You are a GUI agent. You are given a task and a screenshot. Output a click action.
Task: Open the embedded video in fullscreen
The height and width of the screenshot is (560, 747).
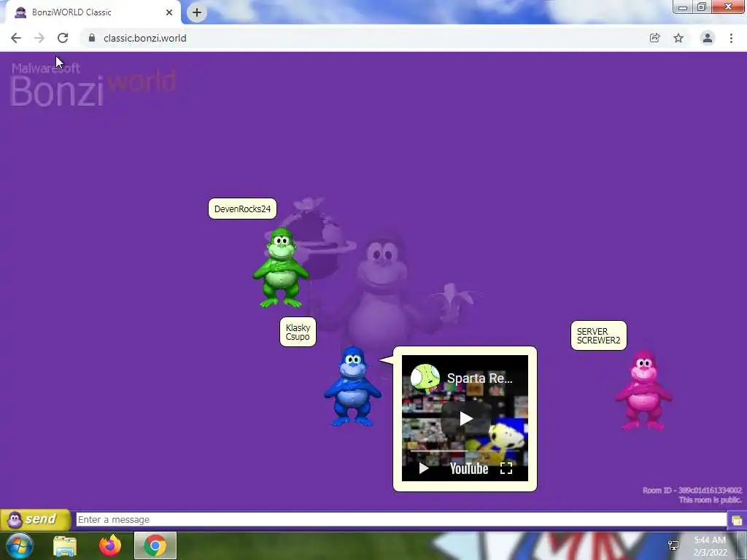click(x=506, y=469)
